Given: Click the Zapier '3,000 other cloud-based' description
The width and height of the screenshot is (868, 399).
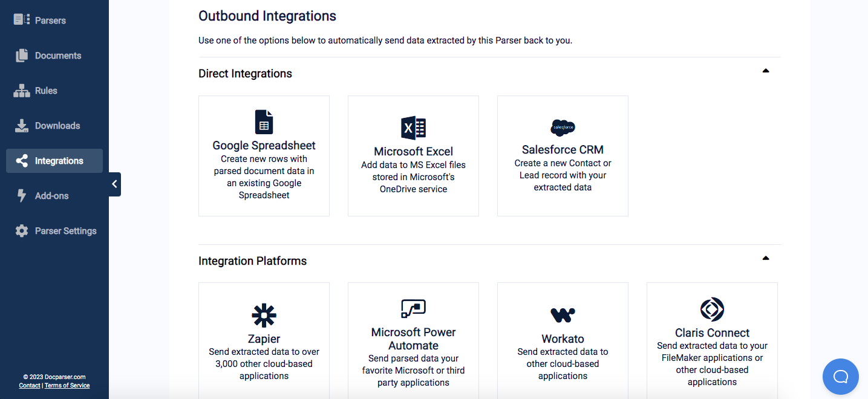Looking at the screenshot, I should 264,364.
